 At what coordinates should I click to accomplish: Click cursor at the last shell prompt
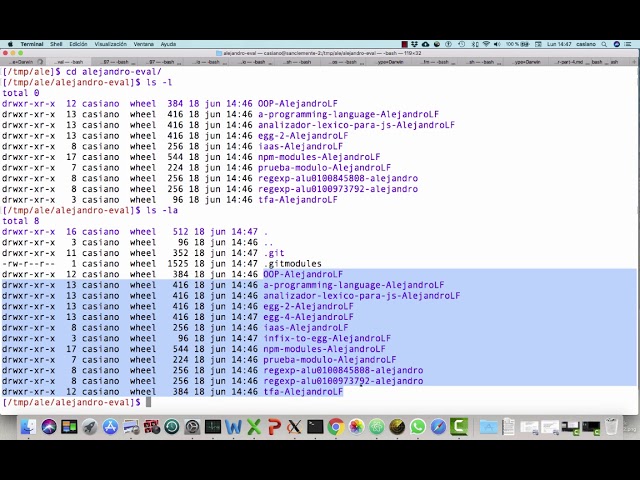(x=149, y=402)
